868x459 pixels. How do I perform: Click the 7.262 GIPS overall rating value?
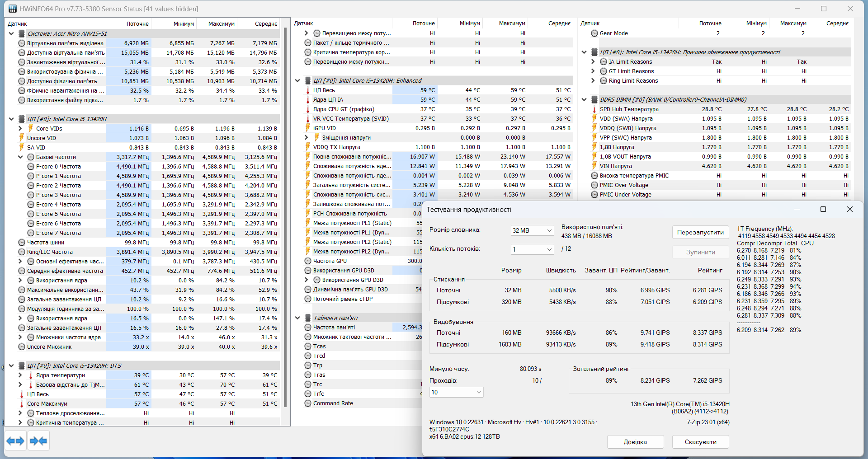708,380
